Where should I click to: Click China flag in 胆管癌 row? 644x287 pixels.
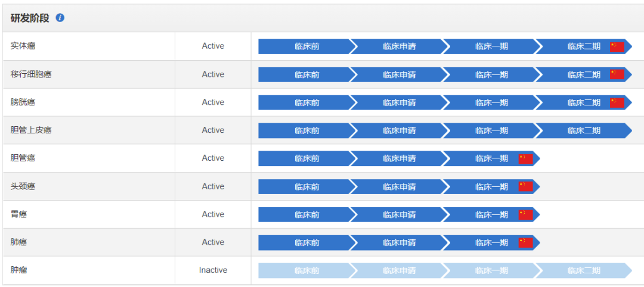[x=526, y=158]
